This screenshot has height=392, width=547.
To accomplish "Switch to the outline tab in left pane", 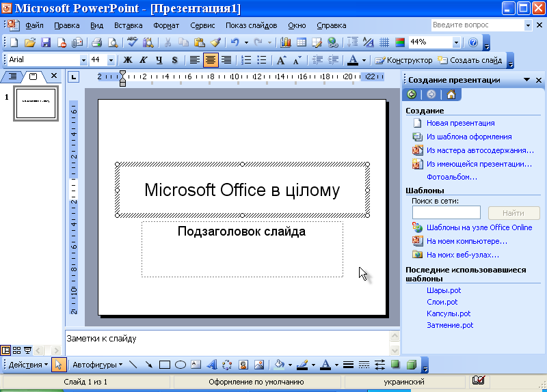I will click(x=12, y=76).
